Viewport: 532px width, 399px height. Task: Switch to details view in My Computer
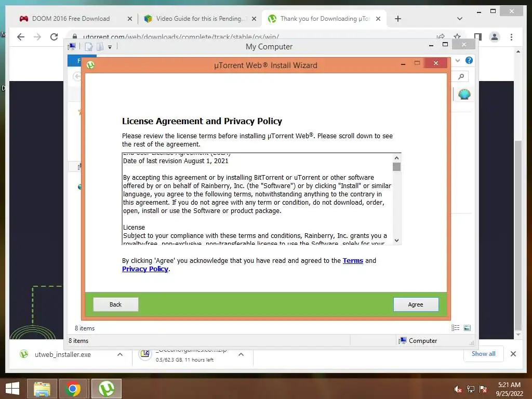(455, 327)
